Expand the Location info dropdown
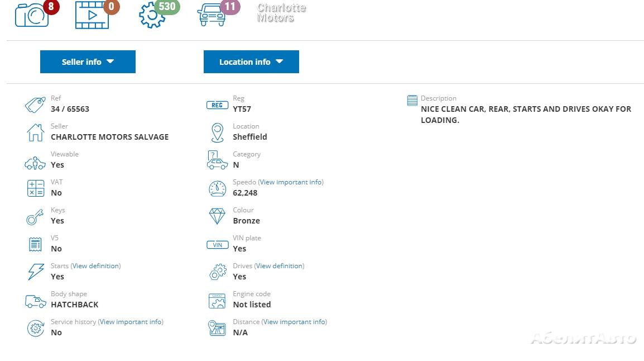The height and width of the screenshot is (361, 644). point(251,62)
